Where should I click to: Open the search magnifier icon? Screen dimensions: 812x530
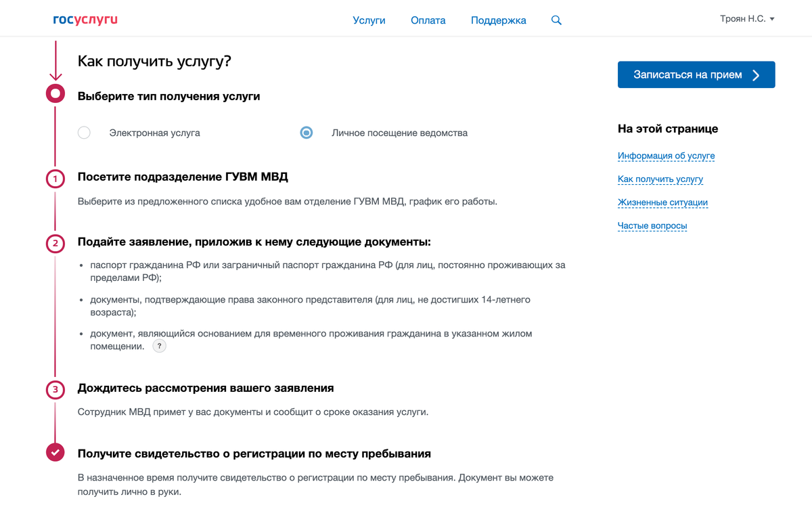click(x=556, y=20)
